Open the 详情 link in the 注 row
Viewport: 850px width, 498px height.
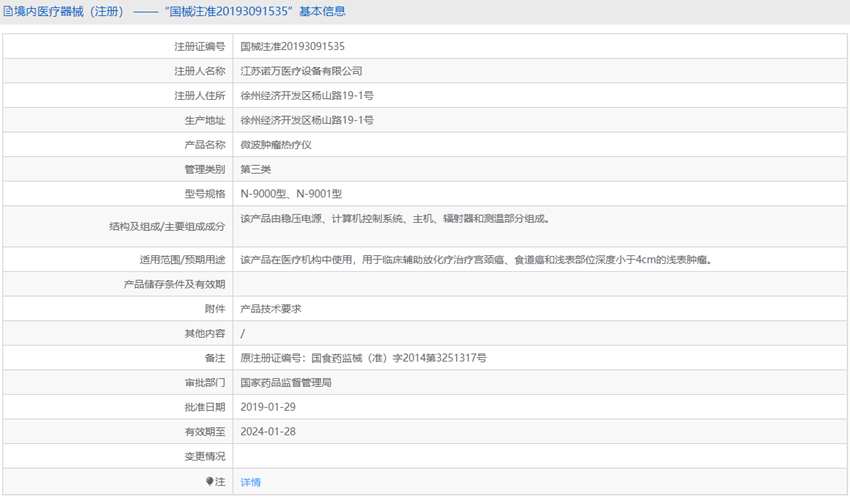coord(250,482)
